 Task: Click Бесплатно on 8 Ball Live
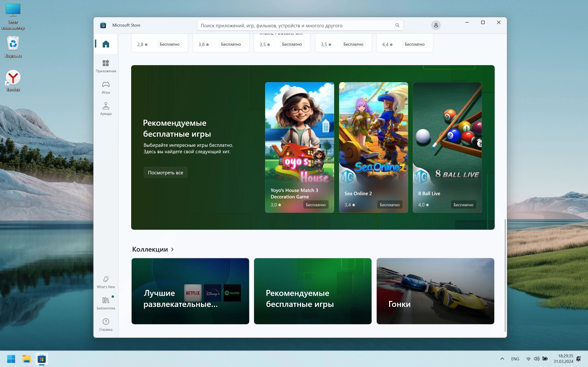(x=463, y=205)
